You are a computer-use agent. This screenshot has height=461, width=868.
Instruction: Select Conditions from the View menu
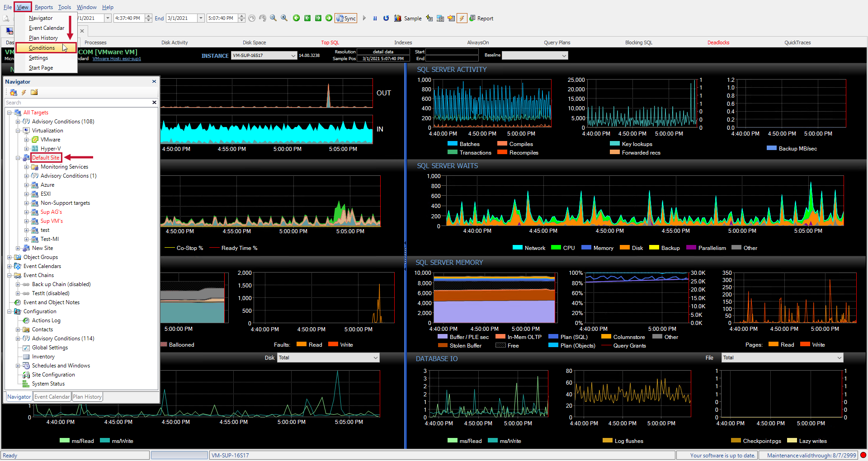point(42,48)
